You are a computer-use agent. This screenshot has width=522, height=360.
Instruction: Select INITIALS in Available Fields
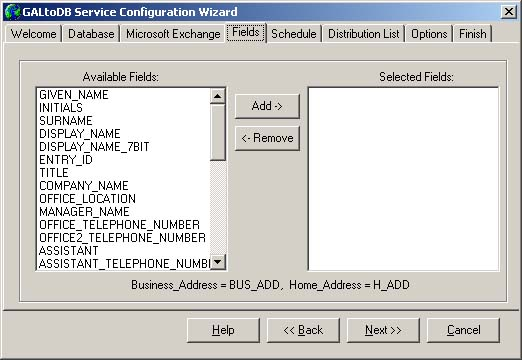[124, 108]
